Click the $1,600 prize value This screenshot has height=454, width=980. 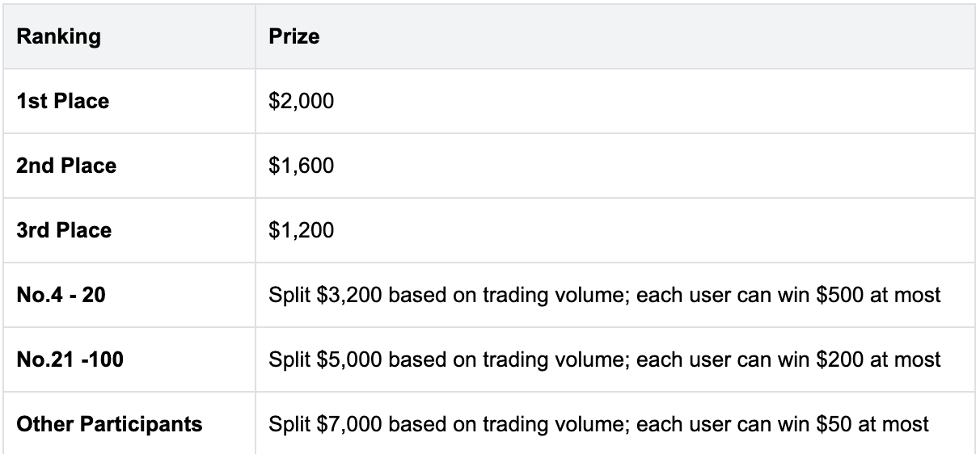tap(302, 166)
